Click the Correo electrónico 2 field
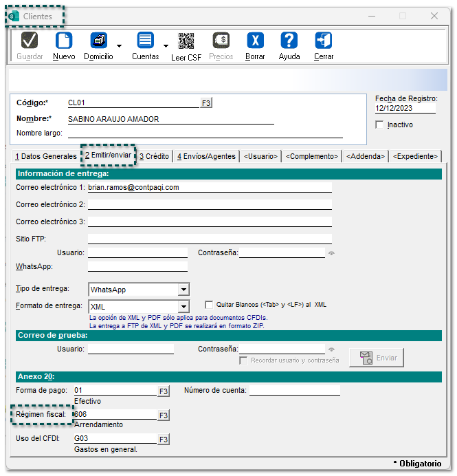Viewport: 457px width, 476px height. pyautogui.click(x=210, y=204)
